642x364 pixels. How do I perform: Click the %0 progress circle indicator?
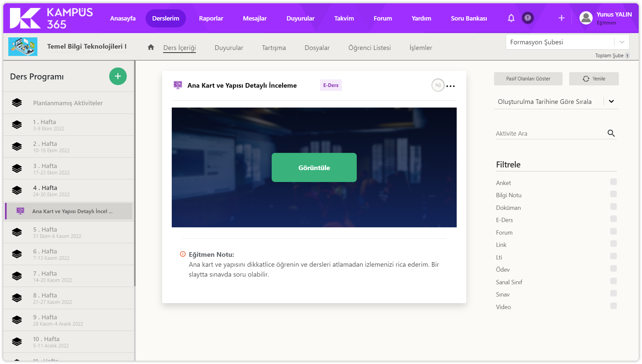pos(438,85)
